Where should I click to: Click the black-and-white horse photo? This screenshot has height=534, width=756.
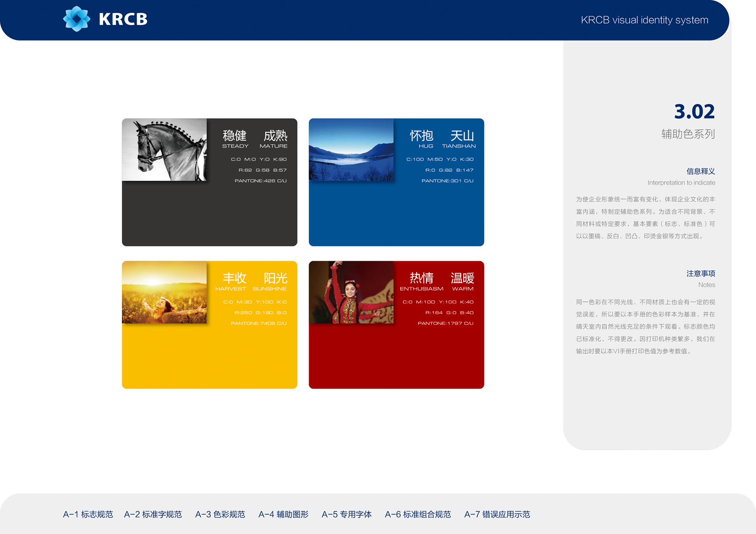pos(164,150)
